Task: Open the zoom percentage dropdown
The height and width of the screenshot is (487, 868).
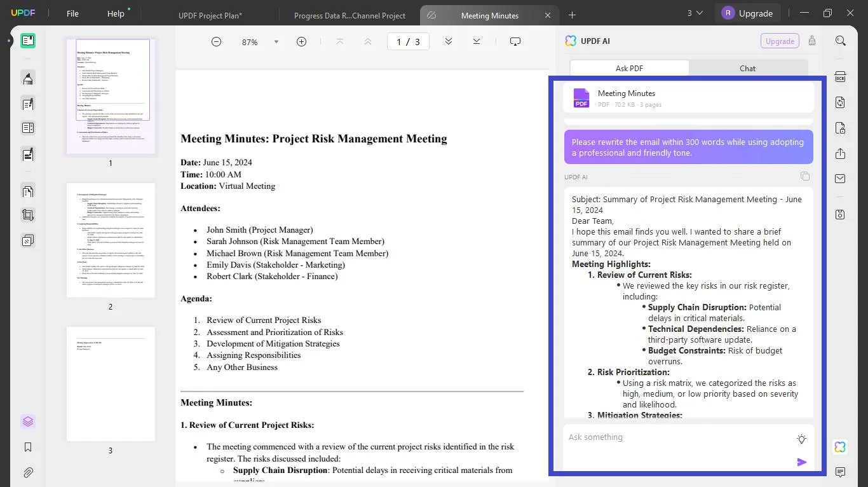Action: click(276, 41)
